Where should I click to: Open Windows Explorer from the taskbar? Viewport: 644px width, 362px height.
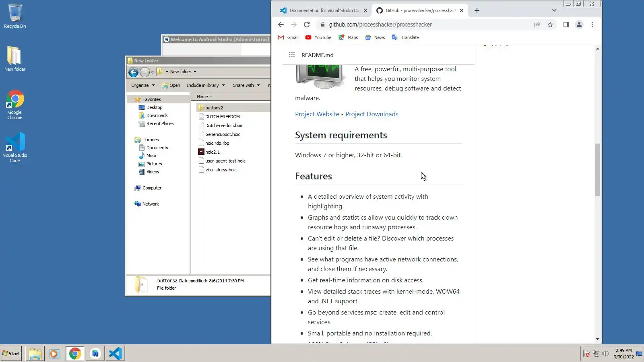click(35, 354)
